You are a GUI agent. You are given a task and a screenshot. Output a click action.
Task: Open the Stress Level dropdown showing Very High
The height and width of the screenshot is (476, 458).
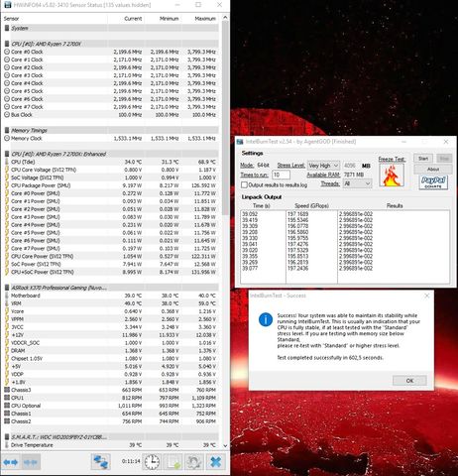pos(323,166)
